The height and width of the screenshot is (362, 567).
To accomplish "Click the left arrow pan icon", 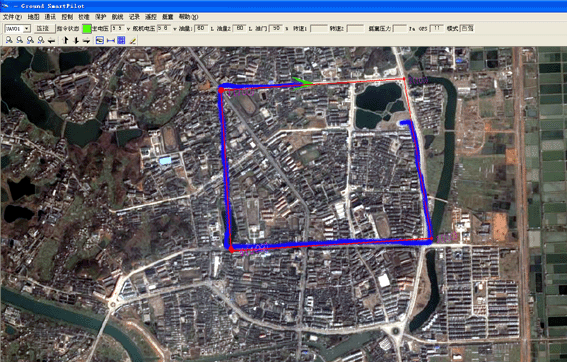I will [x=52, y=41].
